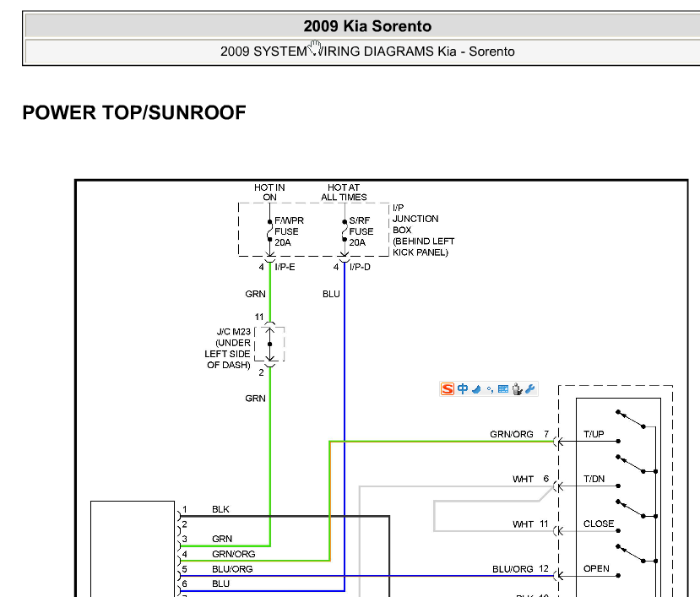Open the soft keyboard icon on IME bar
This screenshot has height=597, width=700.
click(503, 389)
